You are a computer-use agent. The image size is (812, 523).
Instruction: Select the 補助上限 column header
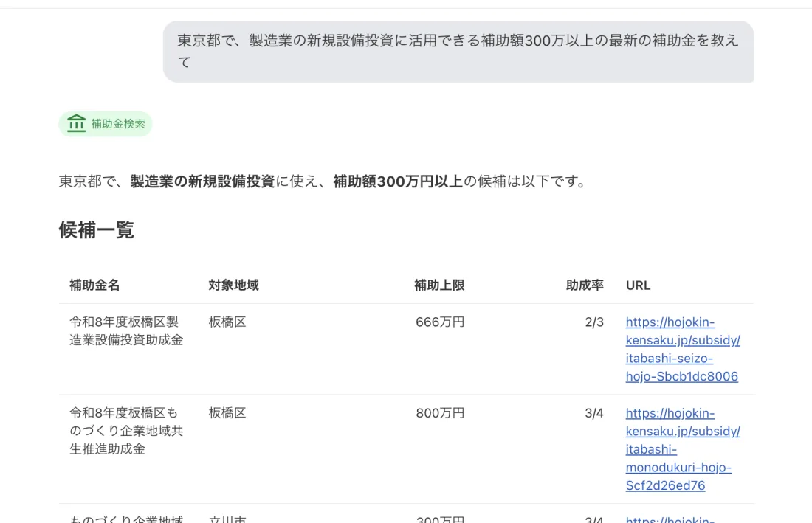pyautogui.click(x=439, y=285)
